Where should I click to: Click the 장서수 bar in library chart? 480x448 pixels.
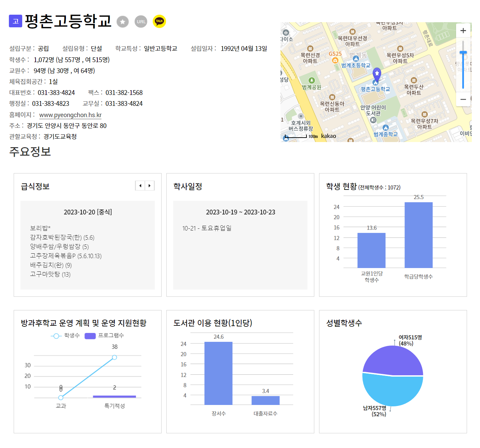click(218, 373)
